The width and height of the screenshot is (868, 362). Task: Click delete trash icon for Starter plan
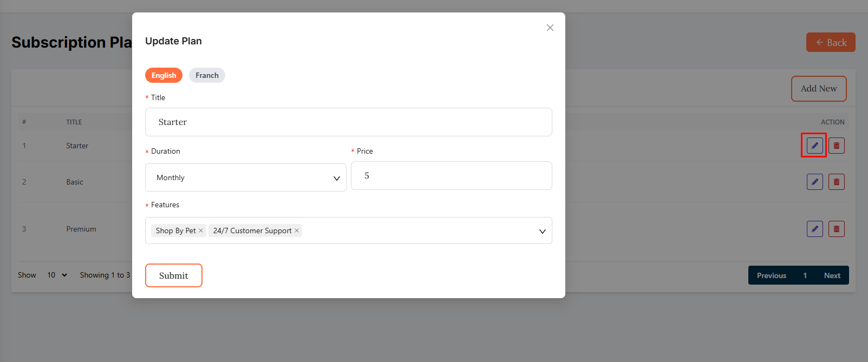836,146
